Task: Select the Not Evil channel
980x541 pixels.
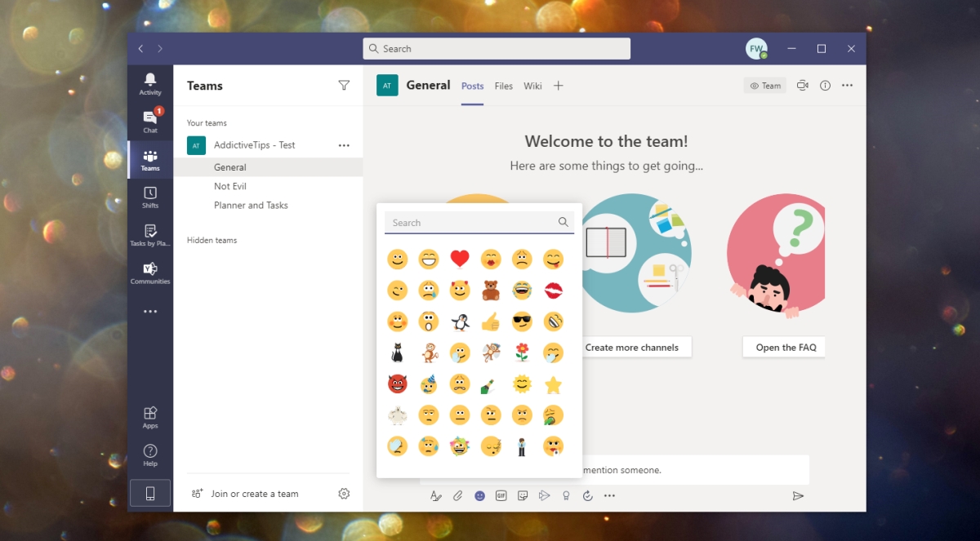Action: (268, 186)
